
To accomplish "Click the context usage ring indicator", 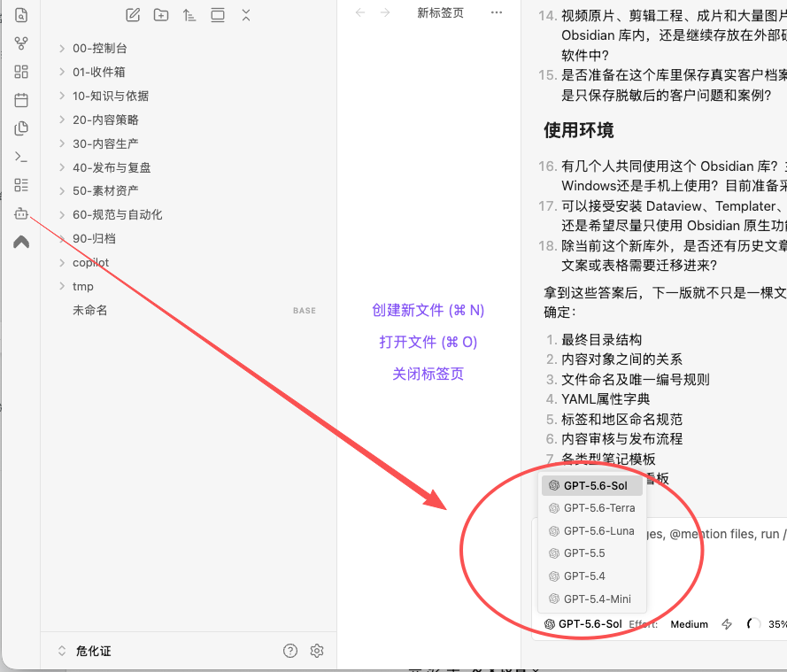I will (x=752, y=624).
